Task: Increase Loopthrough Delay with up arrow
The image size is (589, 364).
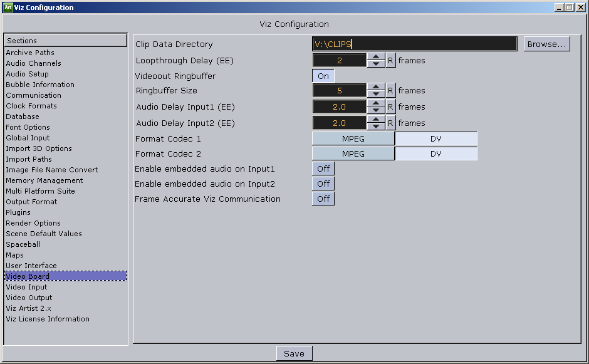Action: tap(376, 58)
